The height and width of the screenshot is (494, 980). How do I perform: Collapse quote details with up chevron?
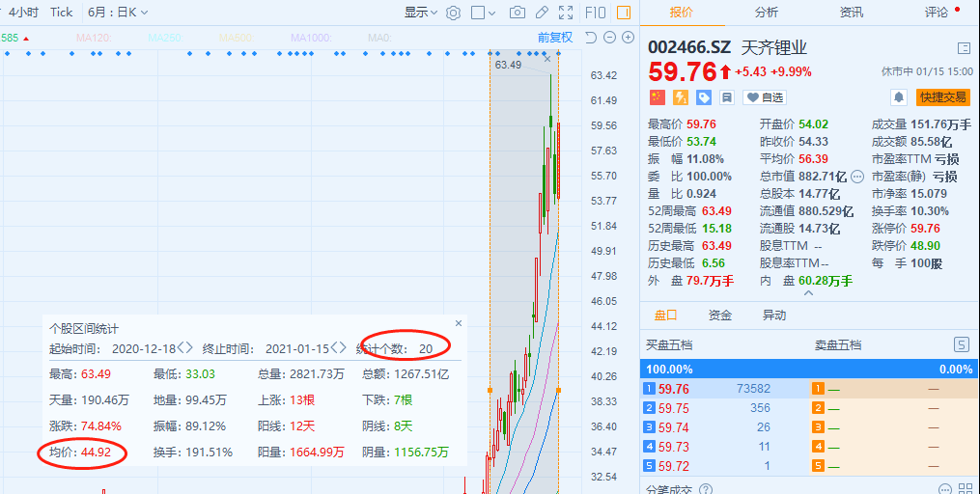(808, 293)
